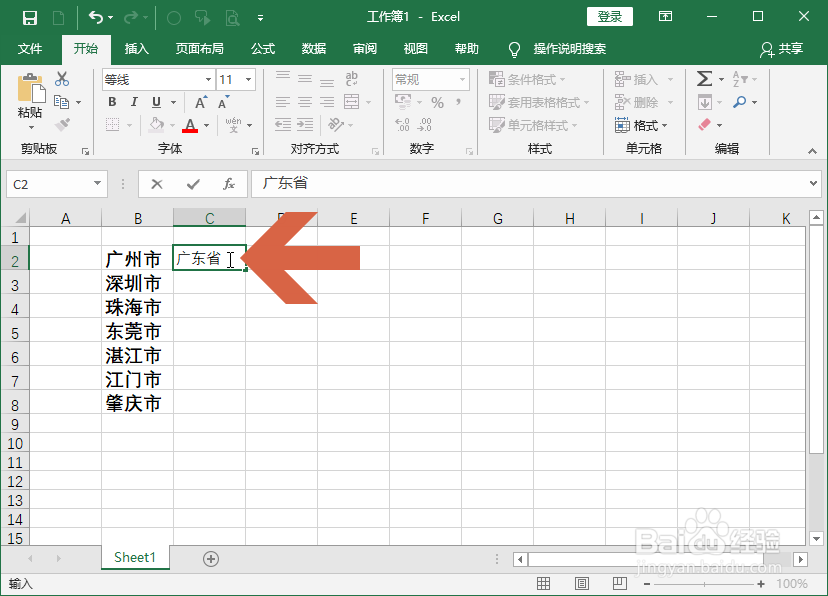Toggle Underline formatting
The height and width of the screenshot is (596, 828).
156,102
